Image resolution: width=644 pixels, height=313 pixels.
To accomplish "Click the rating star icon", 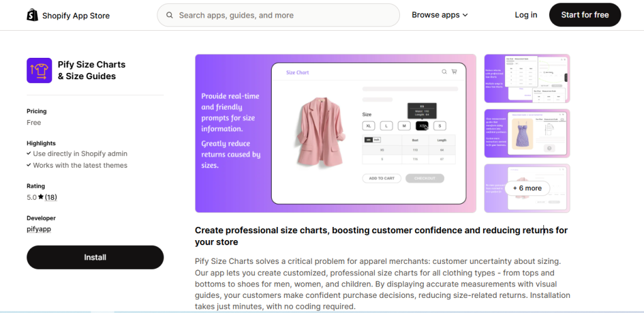I will (x=41, y=197).
